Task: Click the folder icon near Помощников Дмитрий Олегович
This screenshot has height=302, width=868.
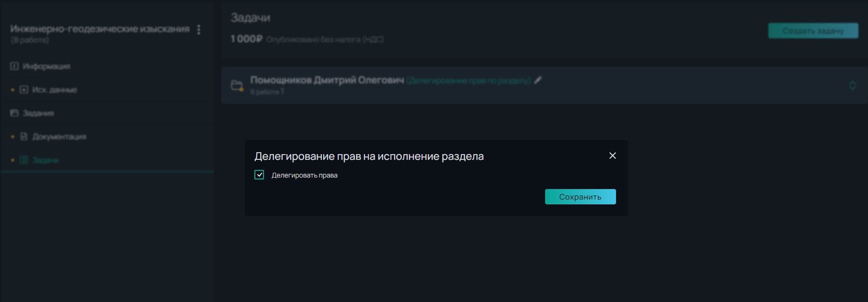Action: [x=237, y=86]
